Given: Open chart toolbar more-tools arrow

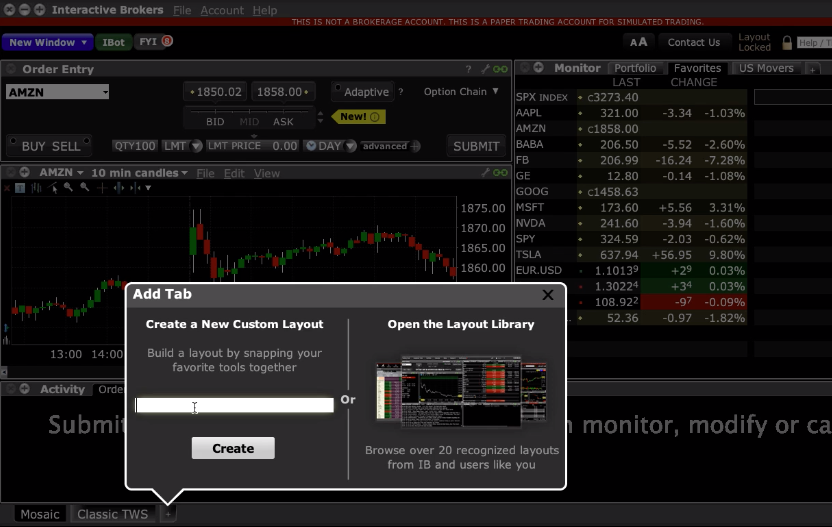Looking at the screenshot, I should click(x=148, y=188).
